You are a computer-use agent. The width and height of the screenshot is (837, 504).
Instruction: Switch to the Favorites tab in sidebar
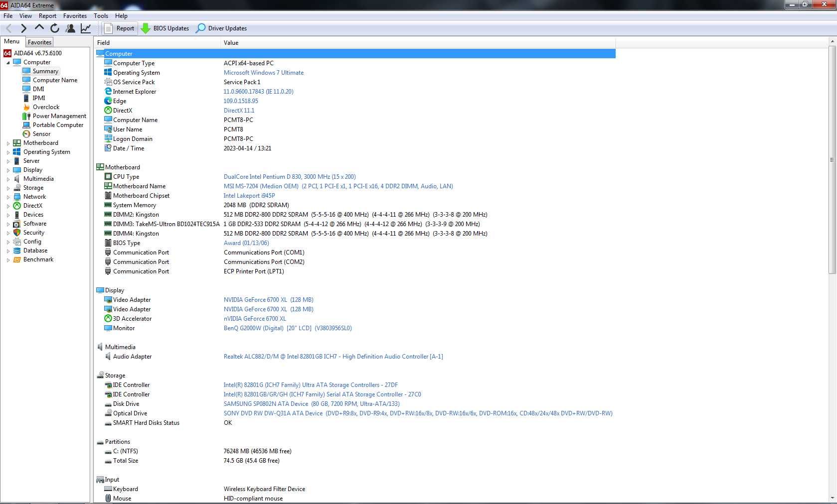click(39, 42)
